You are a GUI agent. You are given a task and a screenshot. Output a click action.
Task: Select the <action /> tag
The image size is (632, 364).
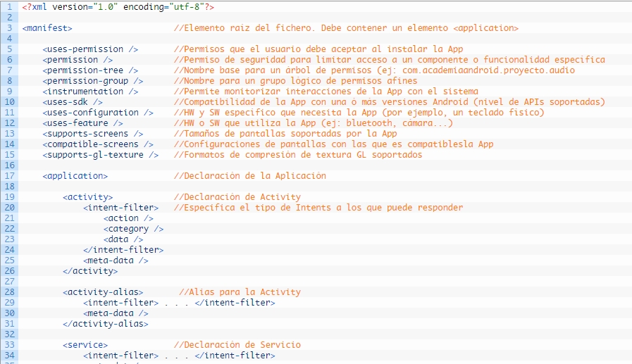pyautogui.click(x=128, y=218)
